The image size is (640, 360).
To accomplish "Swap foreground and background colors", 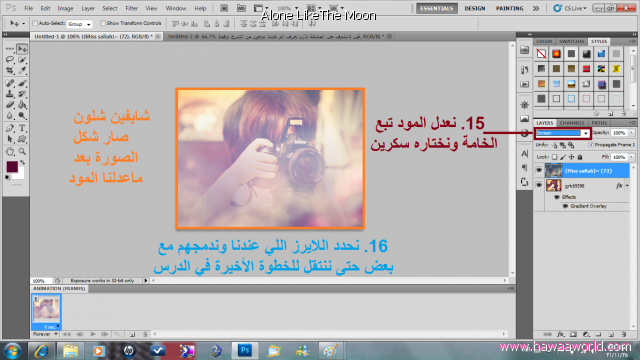I will point(23,162).
